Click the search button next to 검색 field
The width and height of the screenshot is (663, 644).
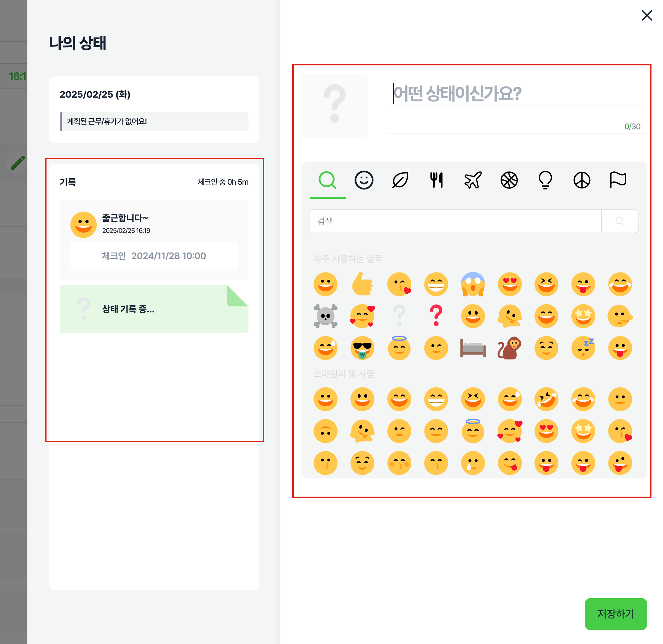(620, 221)
